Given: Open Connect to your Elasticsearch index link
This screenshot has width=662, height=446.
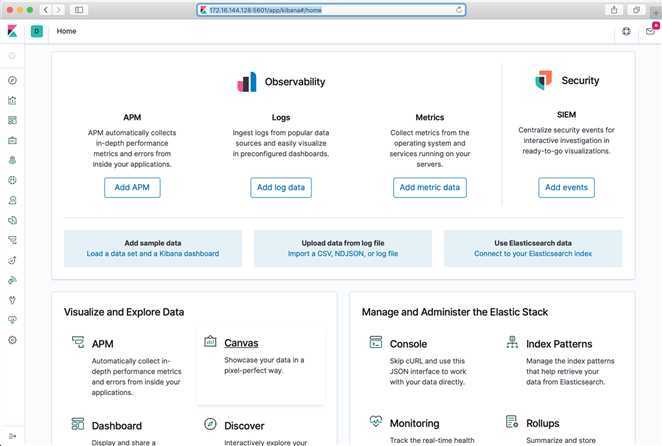Looking at the screenshot, I should [x=533, y=254].
